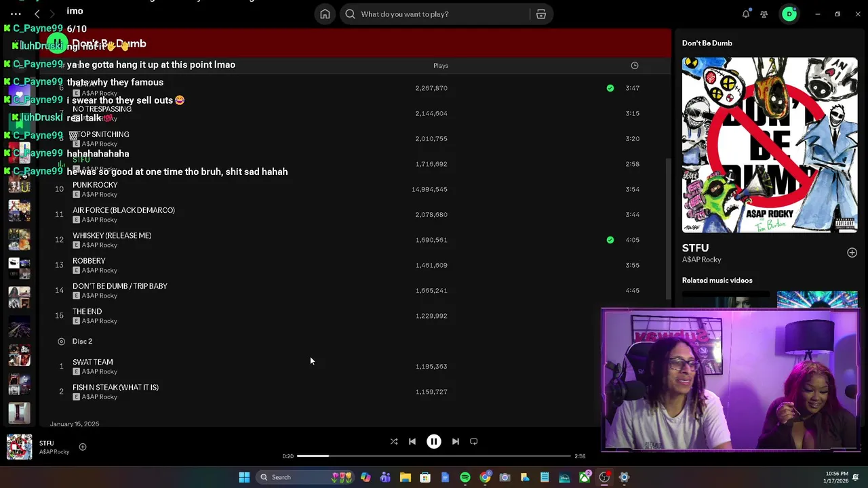
Task: Open the blue related music video thumbnail
Action: tap(817, 300)
